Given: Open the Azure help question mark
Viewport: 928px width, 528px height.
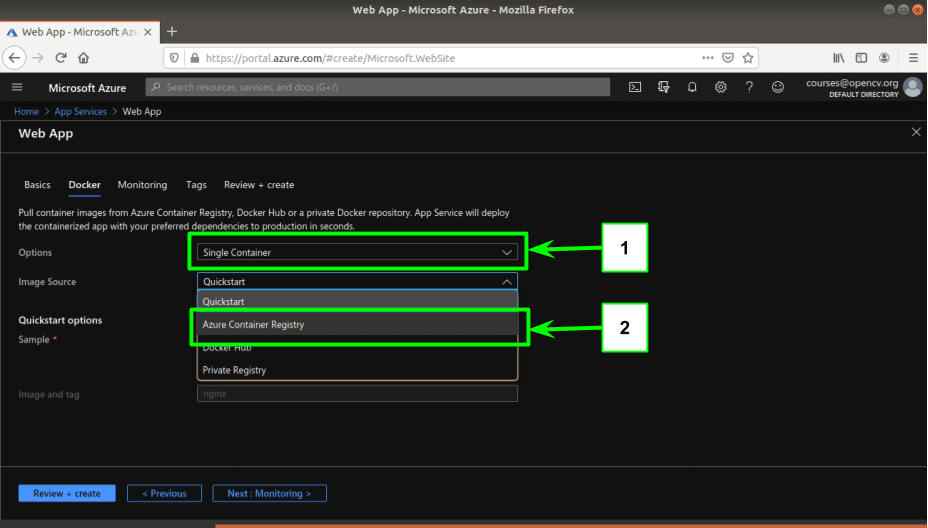Looking at the screenshot, I should tap(749, 88).
